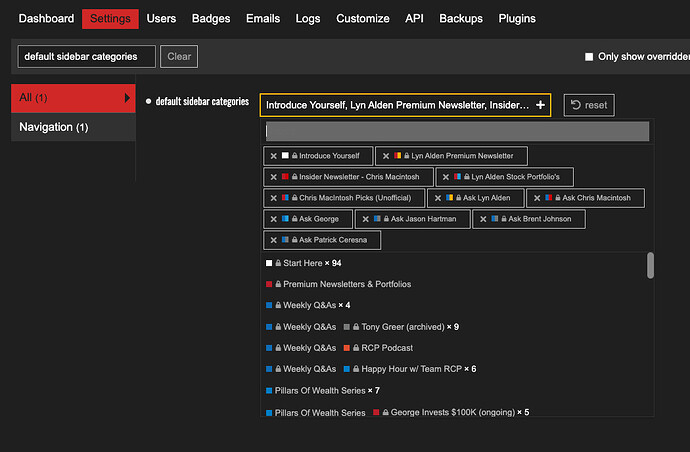Remove the Ask Chris Macintosh chip
Viewport: 690px width, 452px height.
pos(537,198)
